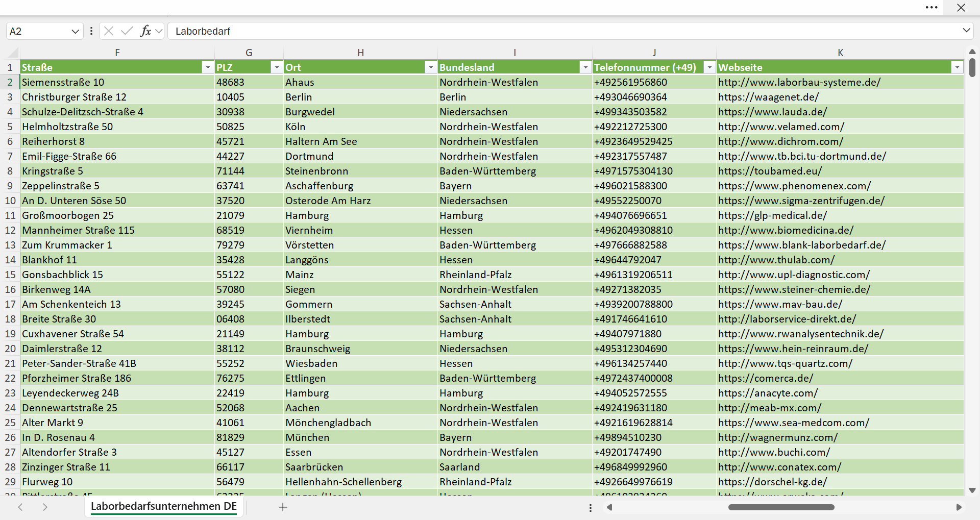Select row 29 header
980x520 pixels.
pyautogui.click(x=10, y=482)
